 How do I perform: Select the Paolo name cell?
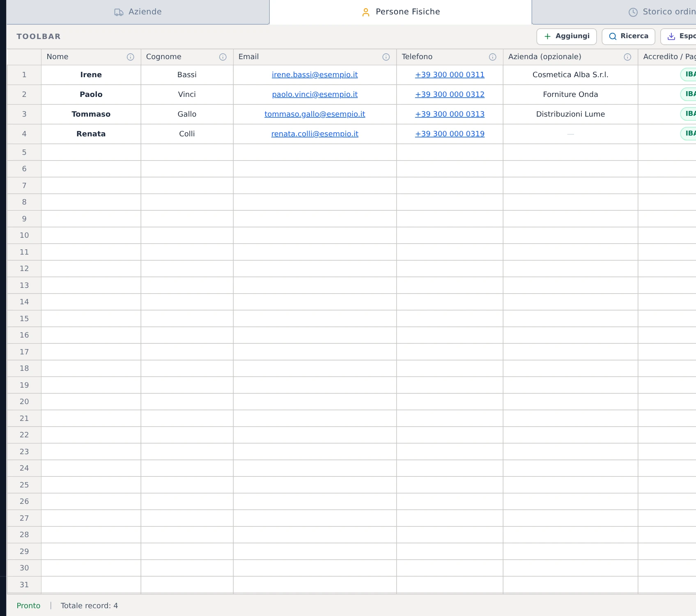(x=91, y=94)
